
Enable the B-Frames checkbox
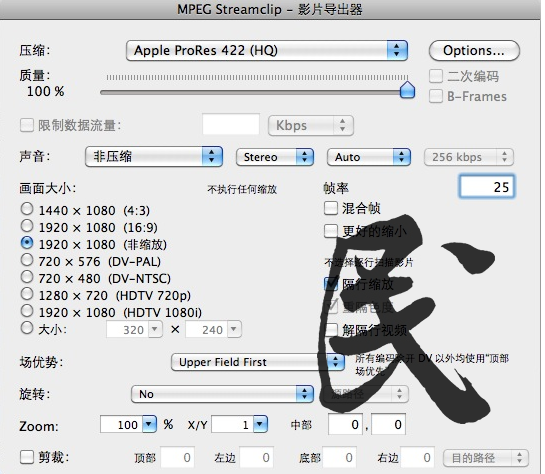tap(436, 96)
